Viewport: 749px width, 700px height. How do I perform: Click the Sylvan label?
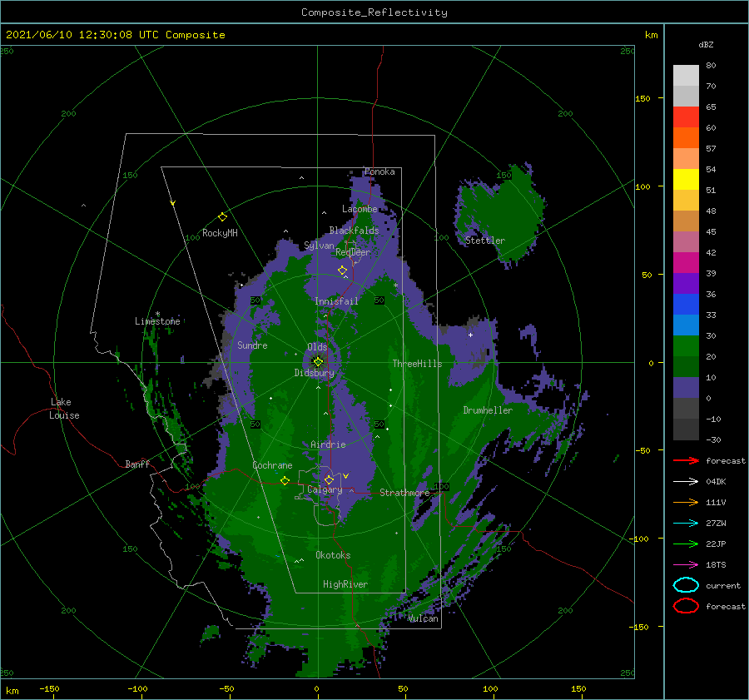tap(319, 246)
